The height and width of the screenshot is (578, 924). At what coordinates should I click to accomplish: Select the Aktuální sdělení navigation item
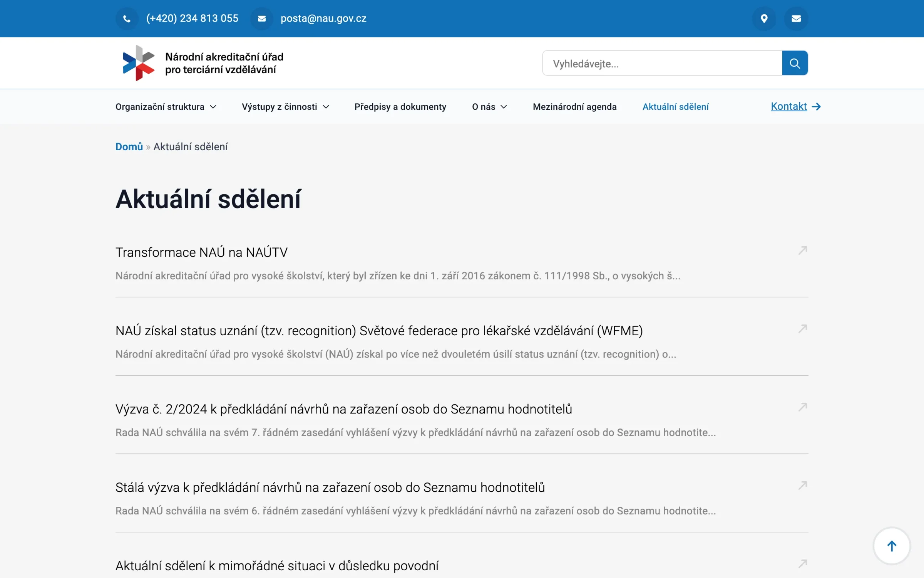[675, 107]
